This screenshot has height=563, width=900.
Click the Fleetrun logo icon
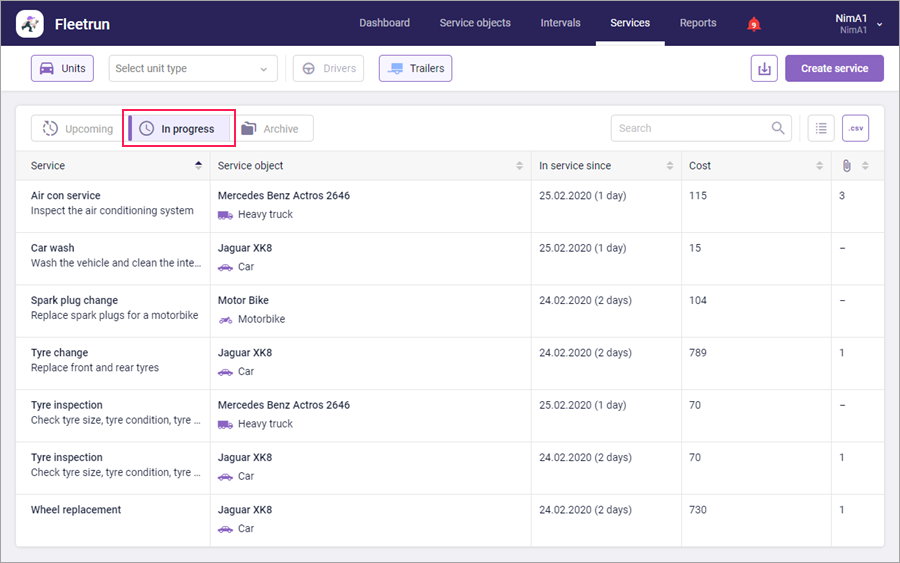(30, 23)
